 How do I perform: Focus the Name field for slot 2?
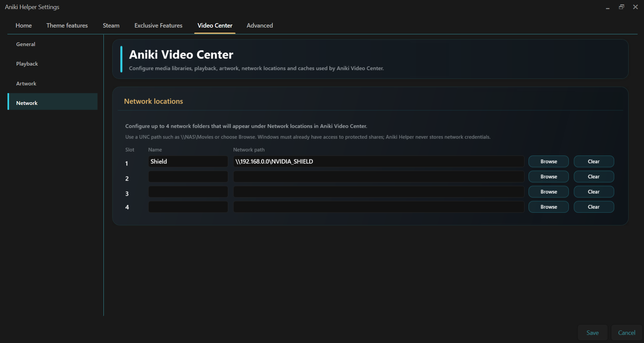[188, 177]
